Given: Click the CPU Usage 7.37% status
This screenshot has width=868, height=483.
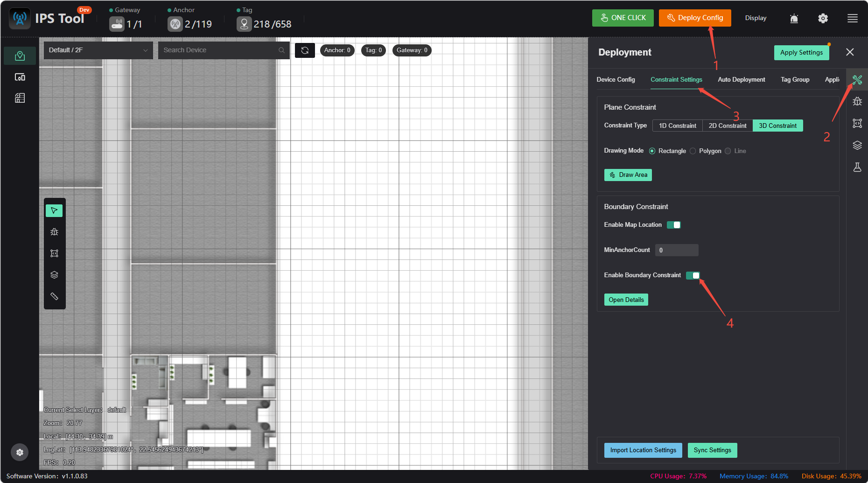Looking at the screenshot, I should click(678, 476).
